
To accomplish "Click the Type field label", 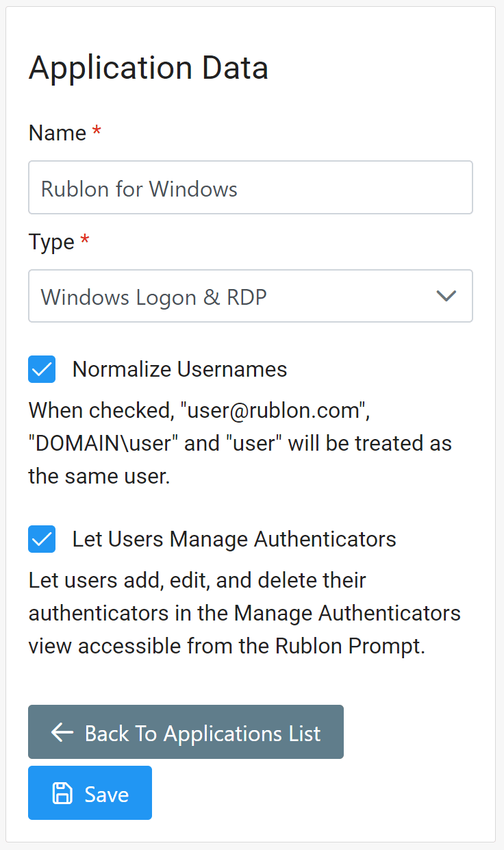I will [51, 242].
